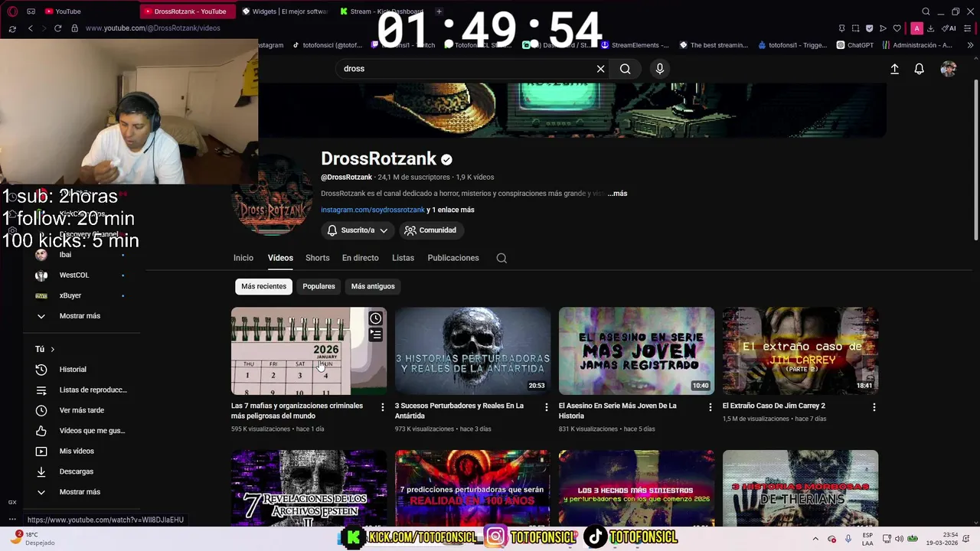Open the YouTube account avatar menu
The width and height of the screenshot is (980, 551).
point(949,69)
